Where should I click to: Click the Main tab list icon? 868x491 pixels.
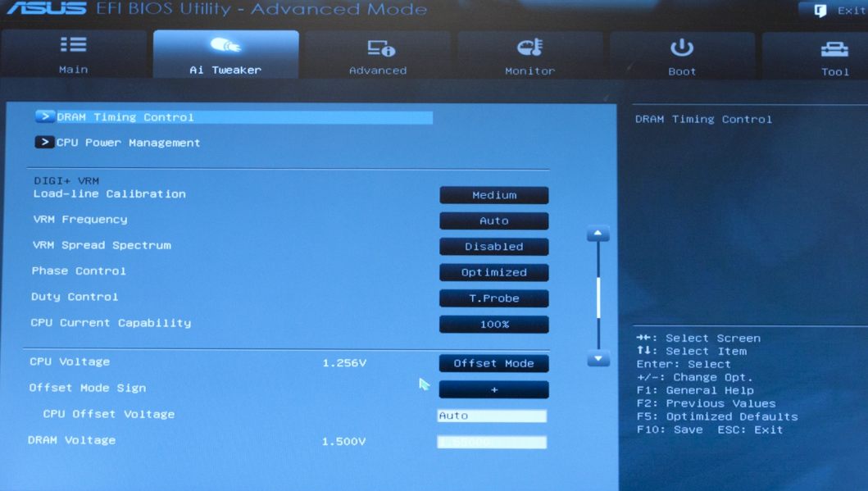tap(73, 44)
